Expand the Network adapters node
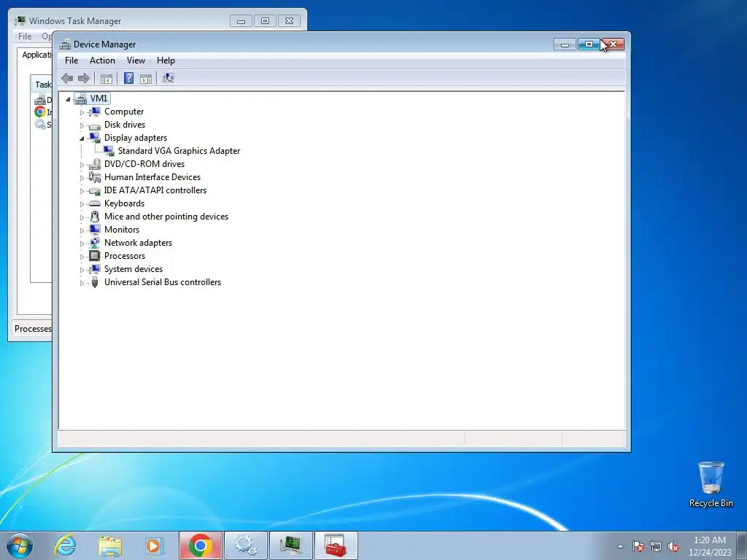Image resolution: width=747 pixels, height=560 pixels. [82, 244]
